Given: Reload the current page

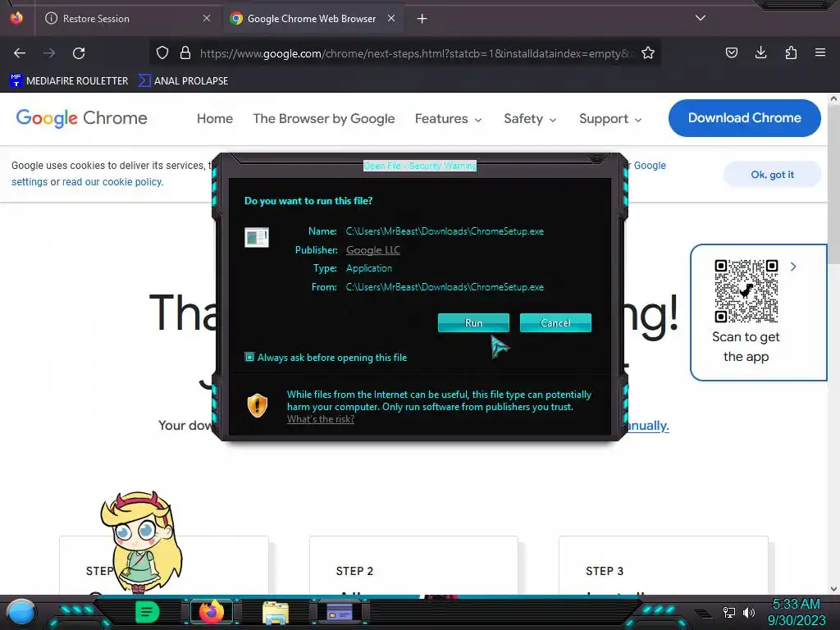Looking at the screenshot, I should 79,53.
